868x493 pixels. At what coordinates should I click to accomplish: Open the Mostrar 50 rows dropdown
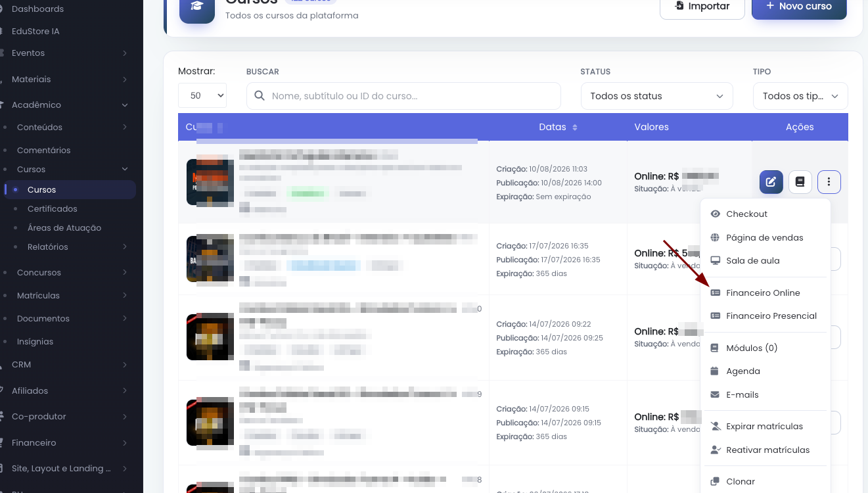pos(202,95)
